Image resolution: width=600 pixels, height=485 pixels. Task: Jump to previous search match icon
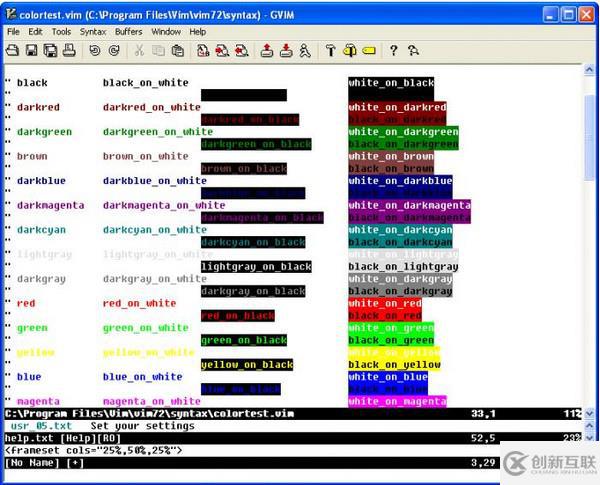click(x=241, y=51)
